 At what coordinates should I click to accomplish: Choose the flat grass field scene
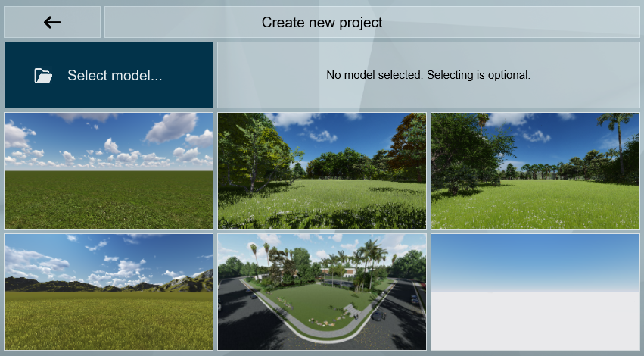tap(108, 170)
